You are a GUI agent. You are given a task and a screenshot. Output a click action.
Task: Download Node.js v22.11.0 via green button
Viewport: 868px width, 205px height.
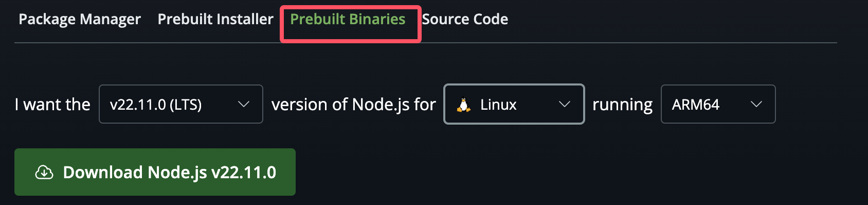pyautogui.click(x=155, y=172)
